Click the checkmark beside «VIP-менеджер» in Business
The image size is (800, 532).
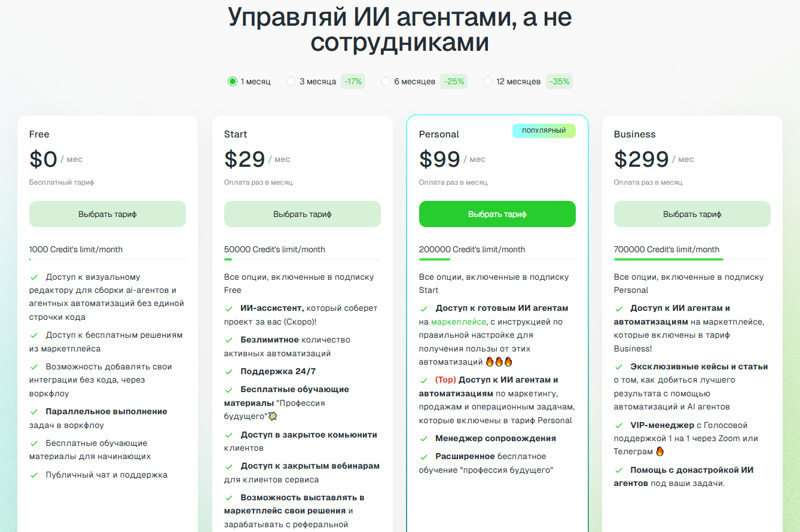pos(619,424)
